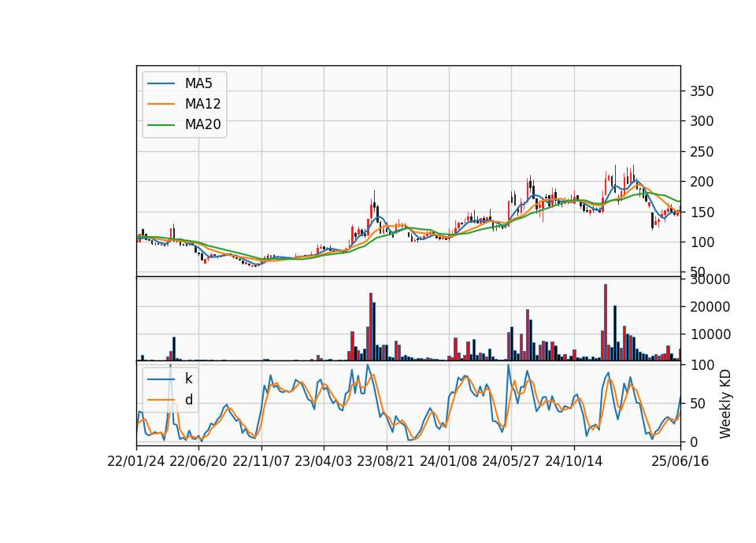Click the Weekly KD axis label
Image resolution: width=756 pixels, height=543 pixels.
(725, 404)
